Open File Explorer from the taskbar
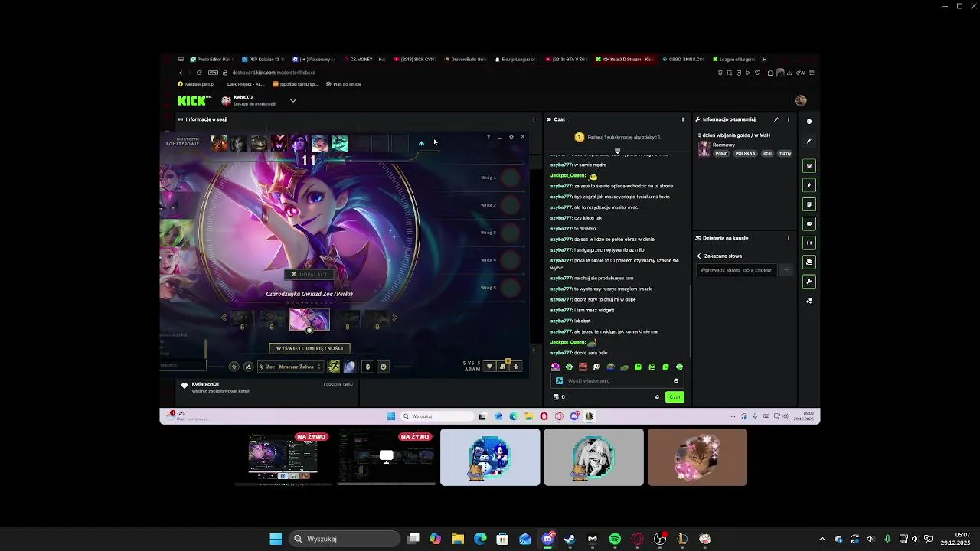This screenshot has height=551, width=980. point(458,539)
